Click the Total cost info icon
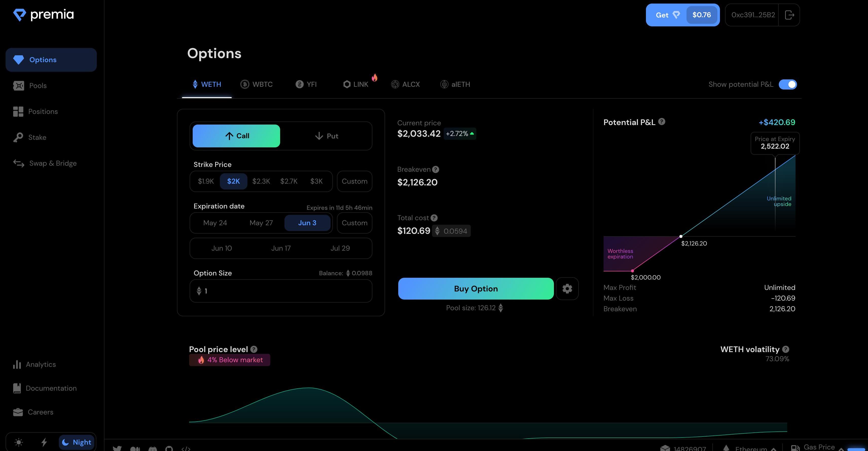868x451 pixels. pyautogui.click(x=434, y=218)
